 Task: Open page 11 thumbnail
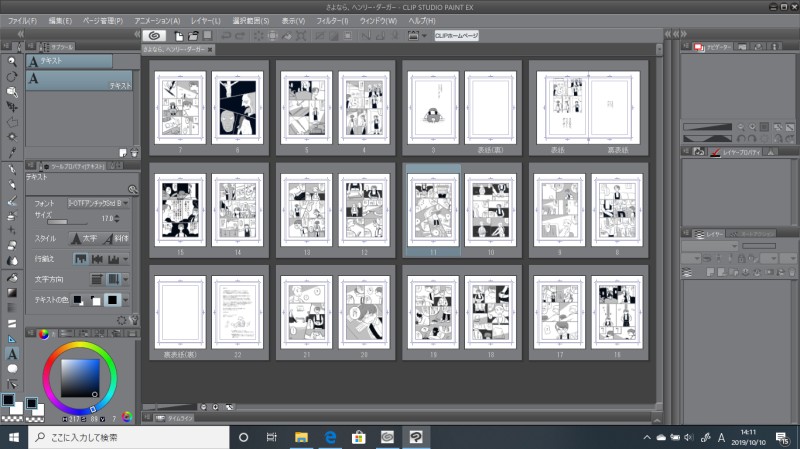point(433,210)
